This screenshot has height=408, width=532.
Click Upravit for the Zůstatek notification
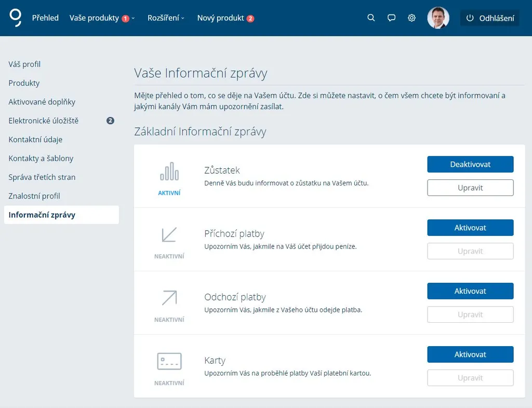click(470, 188)
